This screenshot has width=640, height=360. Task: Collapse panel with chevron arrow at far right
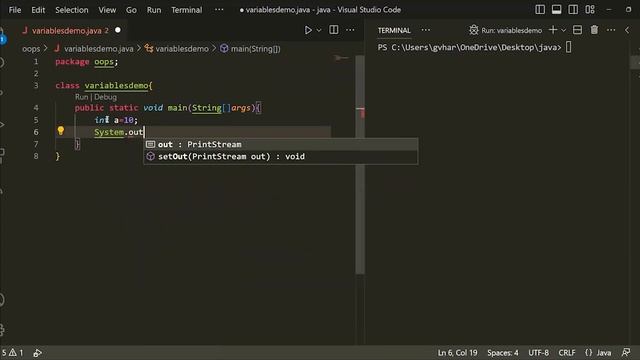pos(627,30)
